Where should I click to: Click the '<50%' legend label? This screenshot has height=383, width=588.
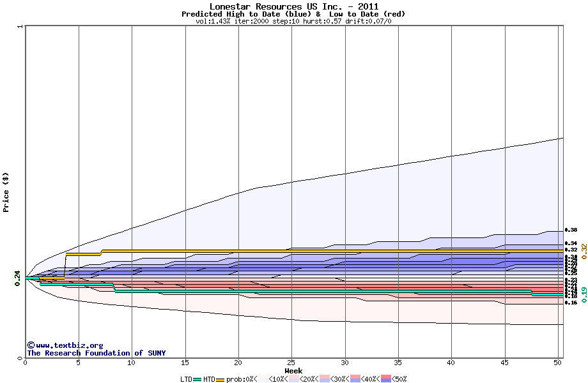coord(399,379)
